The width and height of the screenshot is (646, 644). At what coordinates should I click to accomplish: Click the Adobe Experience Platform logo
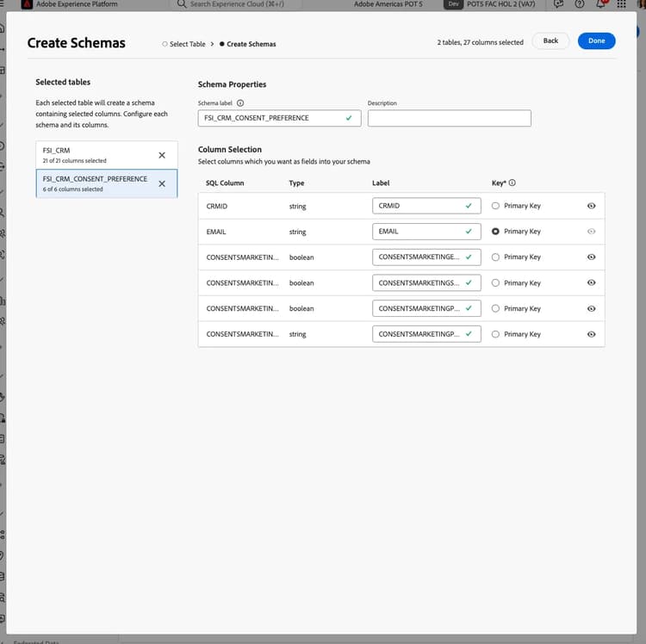(27, 4)
